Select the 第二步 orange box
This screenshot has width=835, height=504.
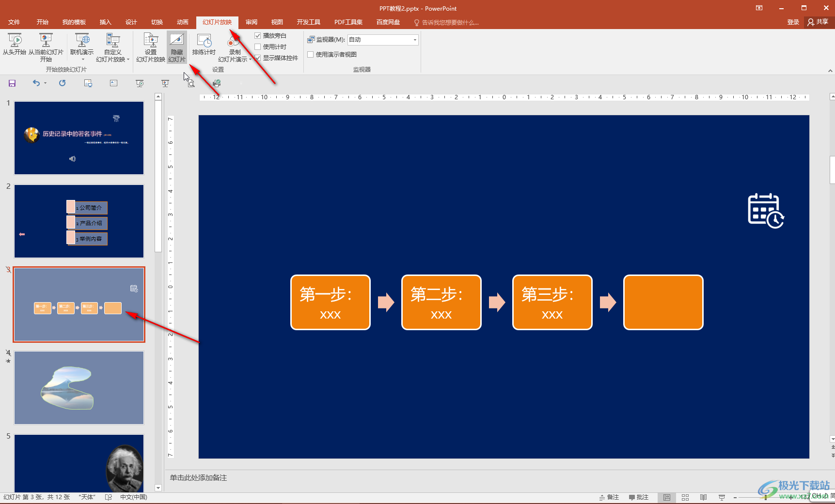tap(441, 303)
